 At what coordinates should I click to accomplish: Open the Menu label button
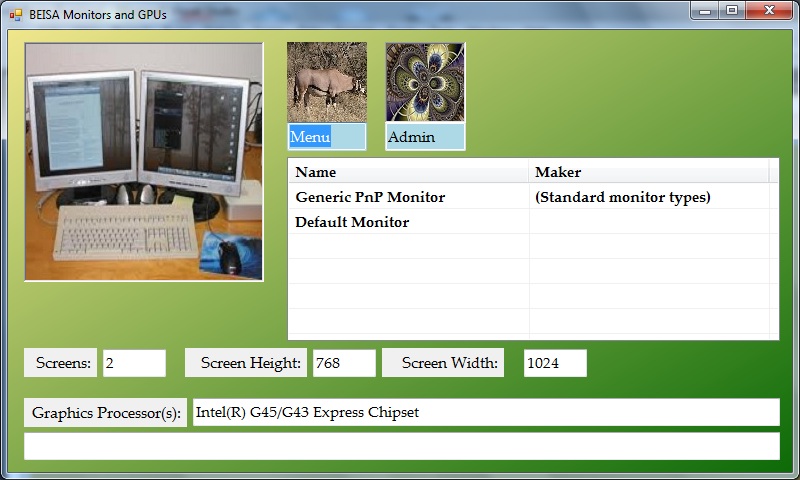click(327, 137)
